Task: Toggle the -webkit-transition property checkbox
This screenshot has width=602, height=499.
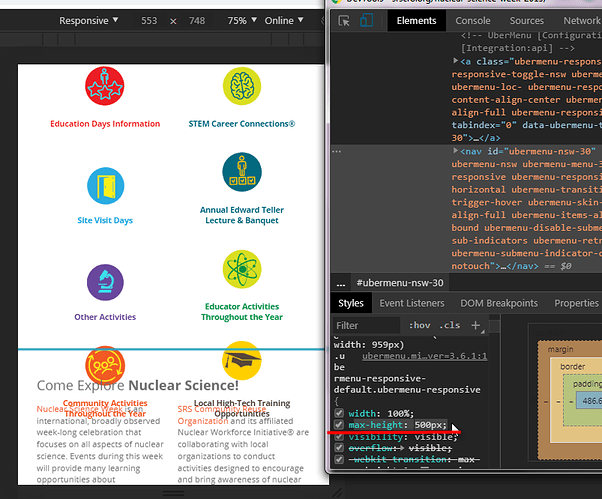Action: (339, 459)
